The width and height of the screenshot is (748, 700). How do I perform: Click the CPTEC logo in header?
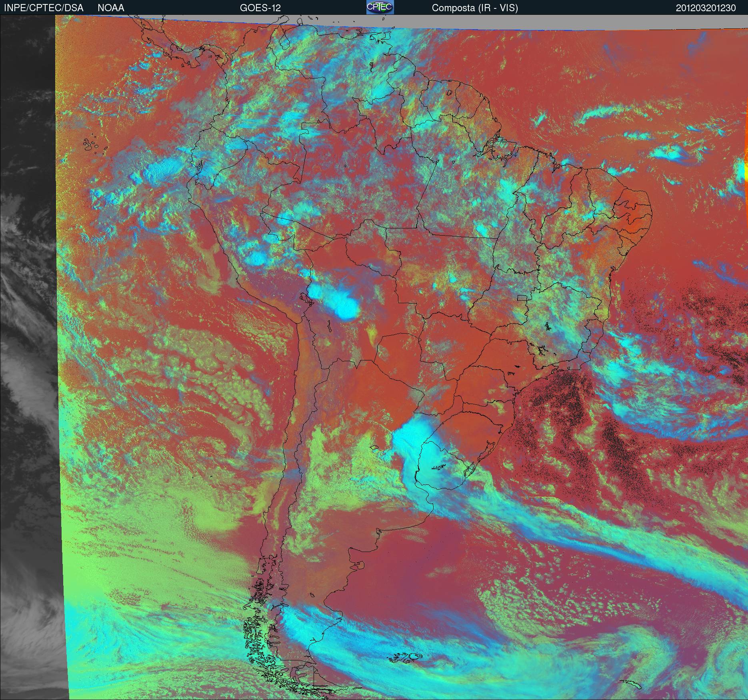coord(380,7)
